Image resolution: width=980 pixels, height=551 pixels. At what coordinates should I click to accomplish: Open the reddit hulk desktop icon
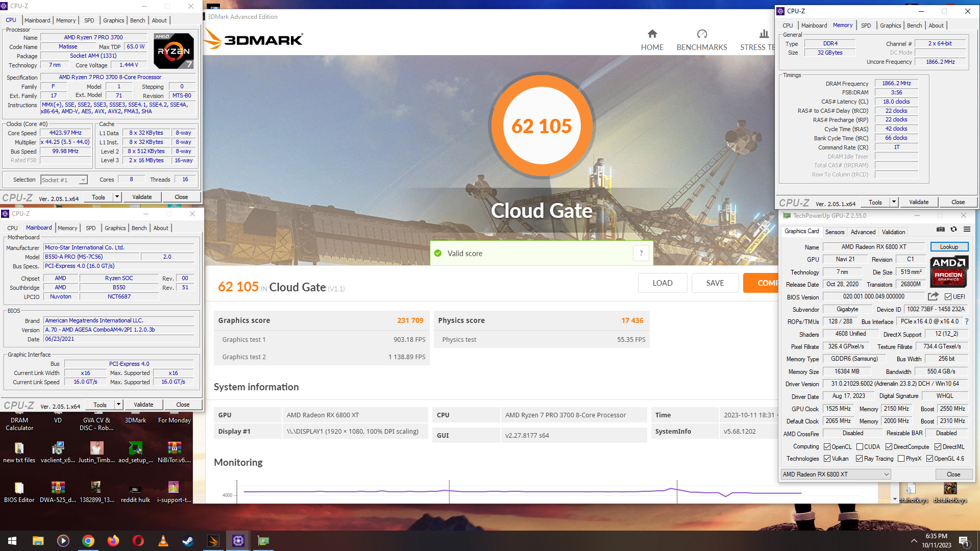[135, 492]
